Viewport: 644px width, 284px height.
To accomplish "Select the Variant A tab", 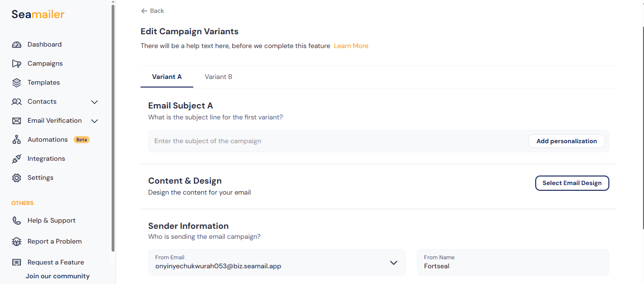I will pos(167,77).
